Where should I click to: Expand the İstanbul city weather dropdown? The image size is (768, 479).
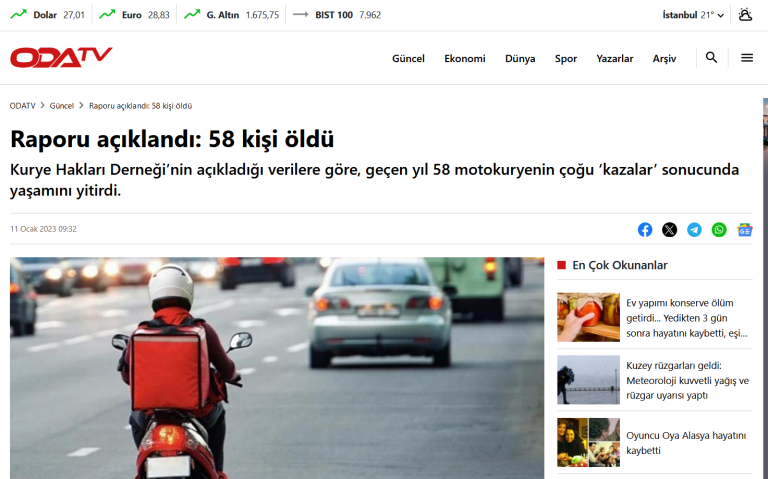(693, 15)
